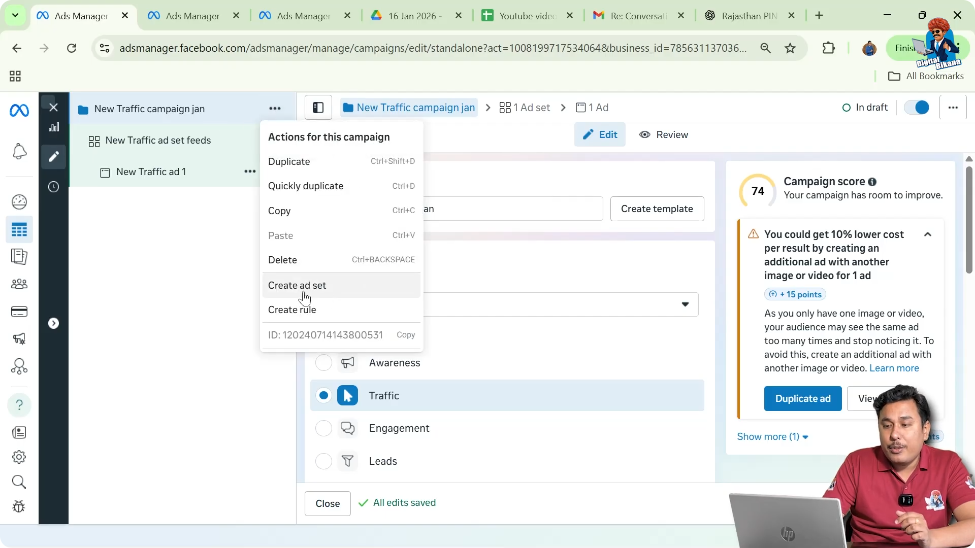Open the Meta logo menu

pyautogui.click(x=19, y=110)
